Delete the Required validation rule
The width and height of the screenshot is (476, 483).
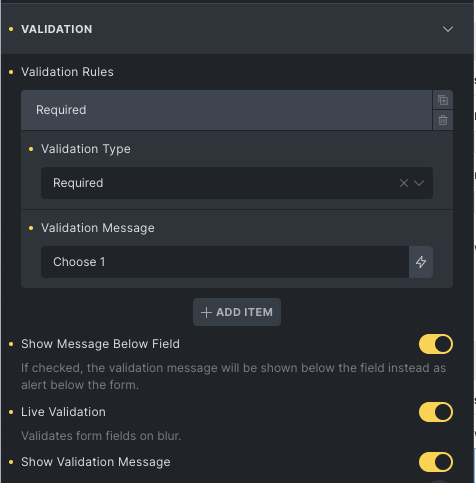[x=443, y=120]
